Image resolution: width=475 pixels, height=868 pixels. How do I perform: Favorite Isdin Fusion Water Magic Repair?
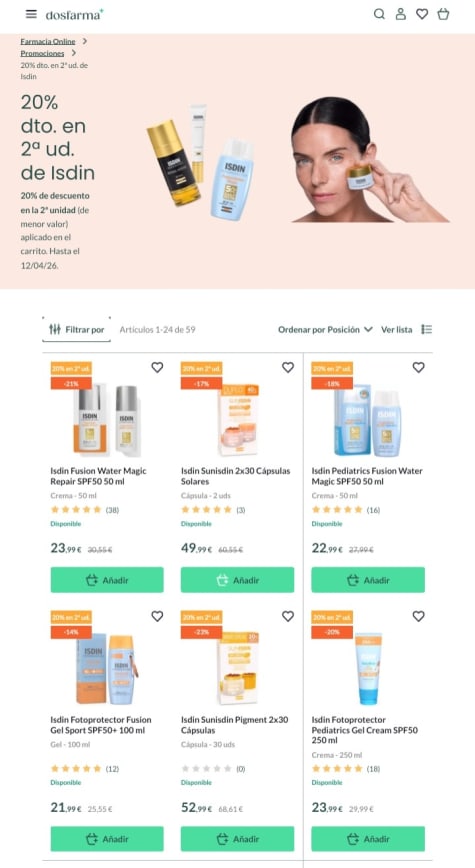[x=157, y=367]
